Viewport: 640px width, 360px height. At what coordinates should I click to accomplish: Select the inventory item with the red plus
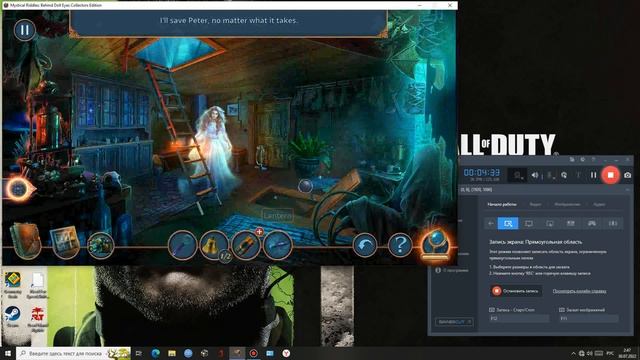tap(246, 245)
